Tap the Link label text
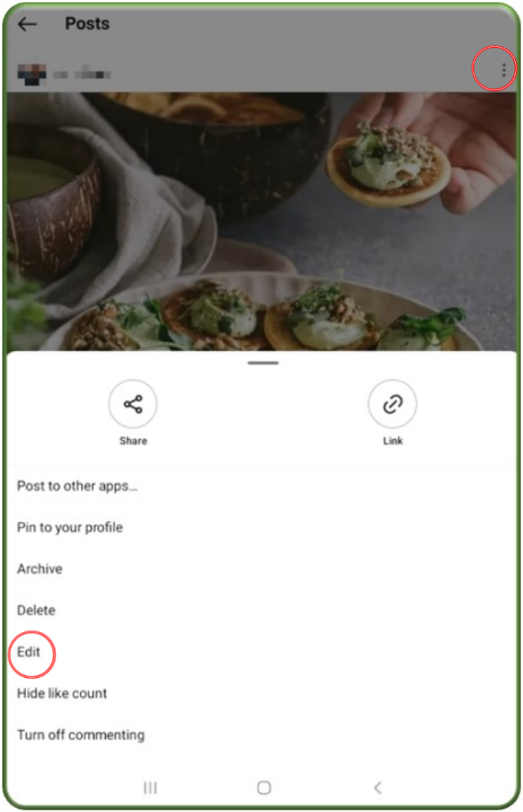Image resolution: width=523 pixels, height=812 pixels. [x=392, y=441]
